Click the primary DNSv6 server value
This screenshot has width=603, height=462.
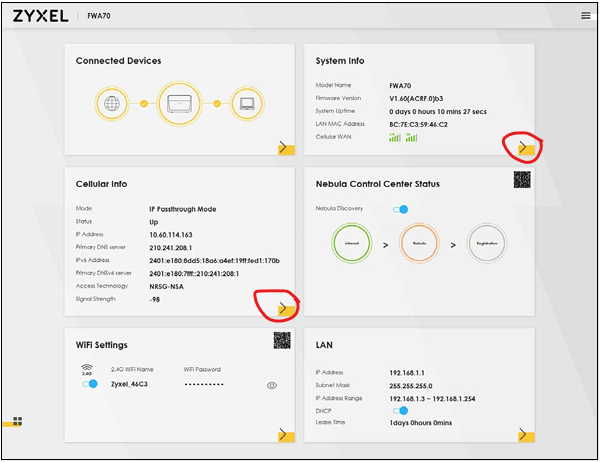click(194, 274)
